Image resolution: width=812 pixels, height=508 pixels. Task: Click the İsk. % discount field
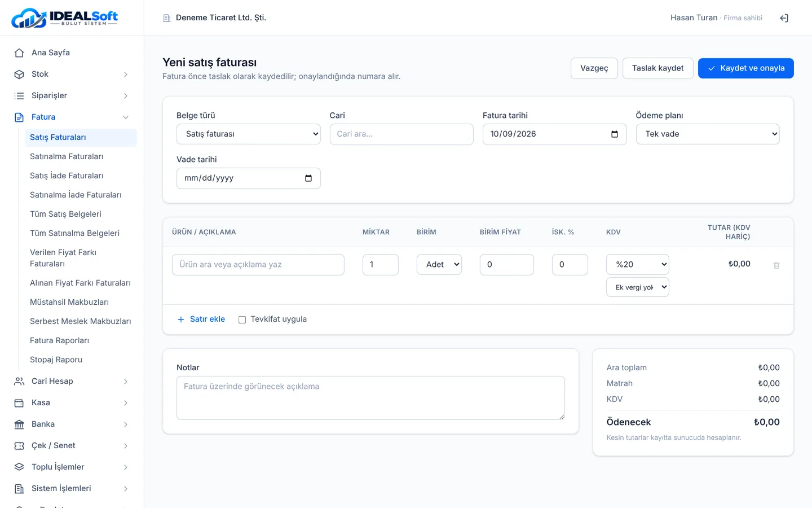570,265
